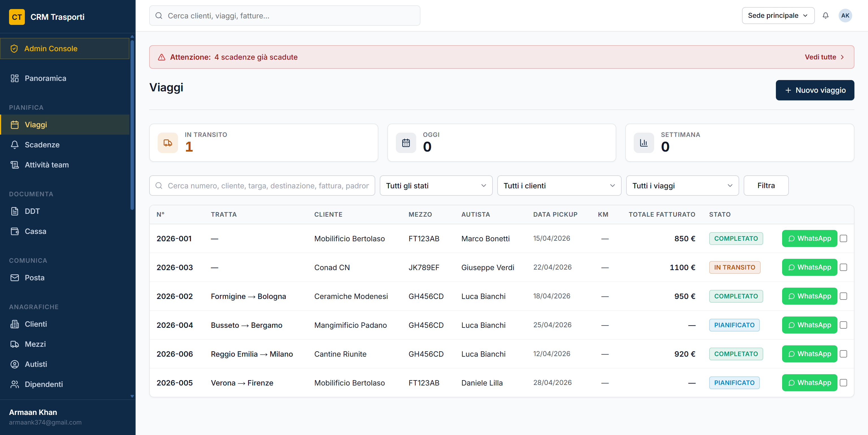868x435 pixels.
Task: Click the Nuovo viaggio button
Action: tap(815, 90)
